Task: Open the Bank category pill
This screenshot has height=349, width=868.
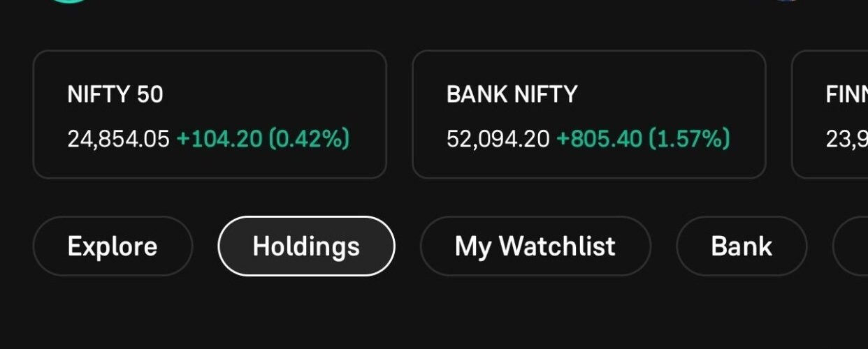Action: coord(741,246)
